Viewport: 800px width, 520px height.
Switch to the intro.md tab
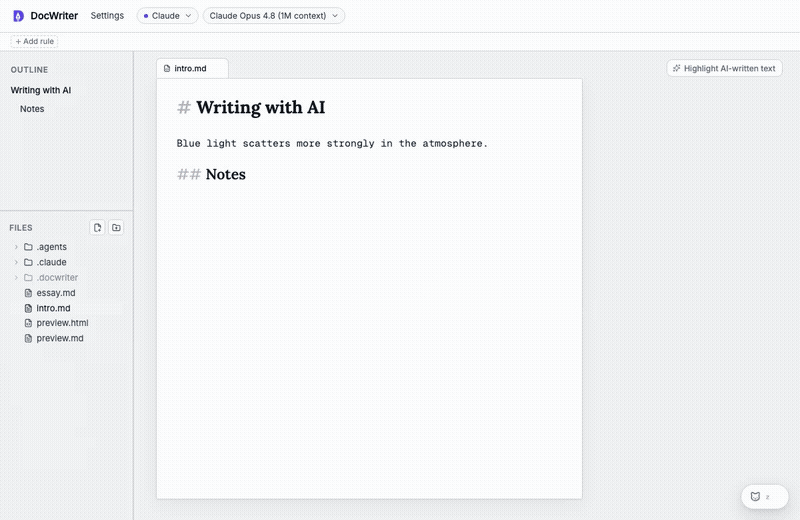point(192,68)
